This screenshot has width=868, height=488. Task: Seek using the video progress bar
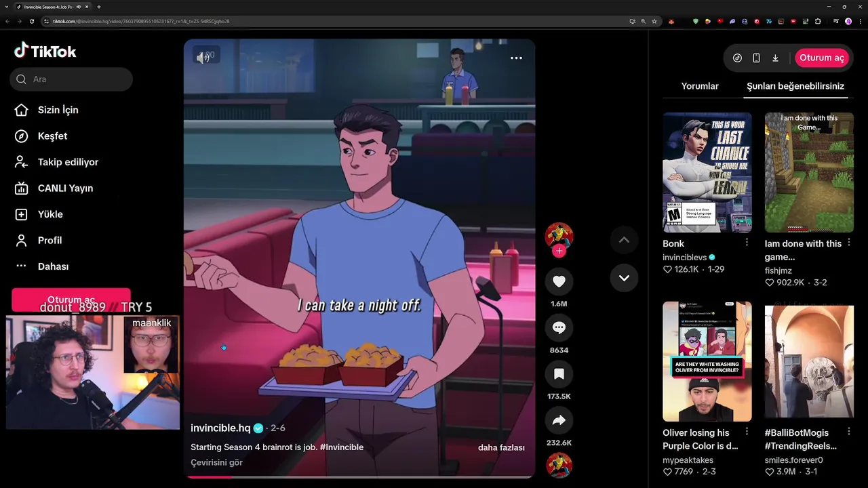359,477
